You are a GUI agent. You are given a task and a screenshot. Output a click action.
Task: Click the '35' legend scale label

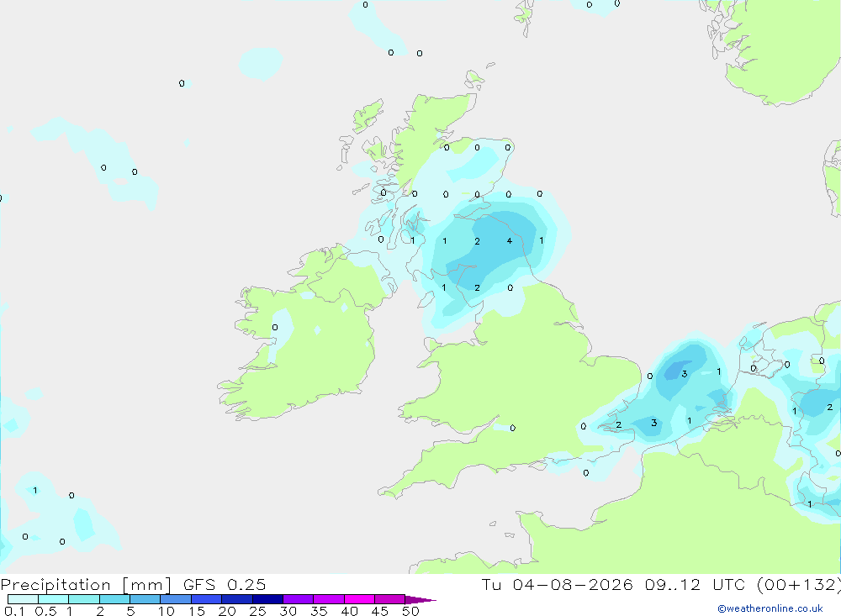(x=319, y=611)
